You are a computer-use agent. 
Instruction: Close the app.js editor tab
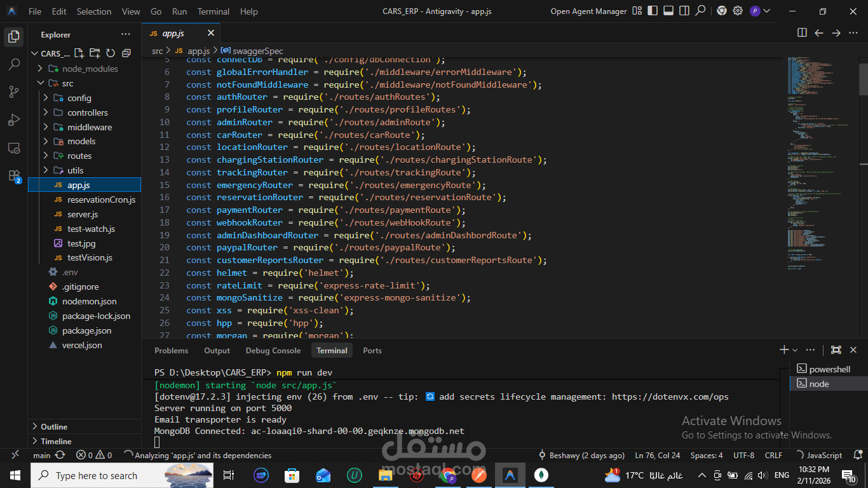coord(211,33)
